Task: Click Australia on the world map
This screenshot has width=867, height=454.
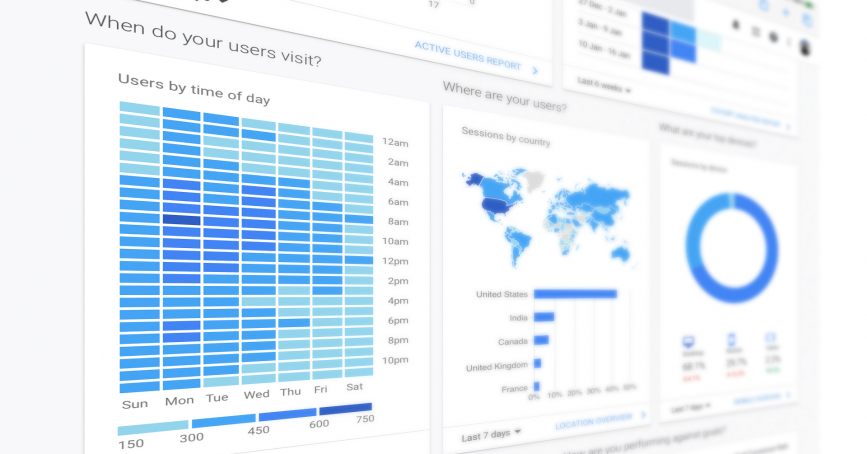Action: (x=620, y=254)
